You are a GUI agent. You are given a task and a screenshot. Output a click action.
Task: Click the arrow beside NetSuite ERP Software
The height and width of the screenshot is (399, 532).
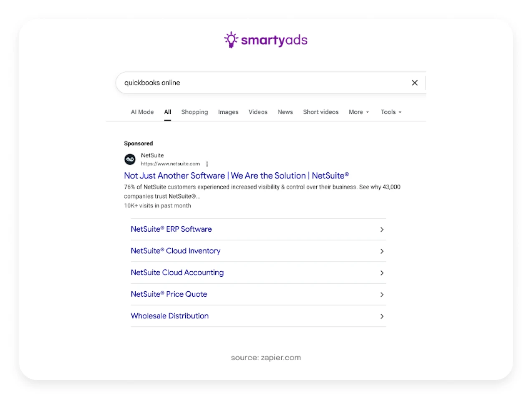382,230
